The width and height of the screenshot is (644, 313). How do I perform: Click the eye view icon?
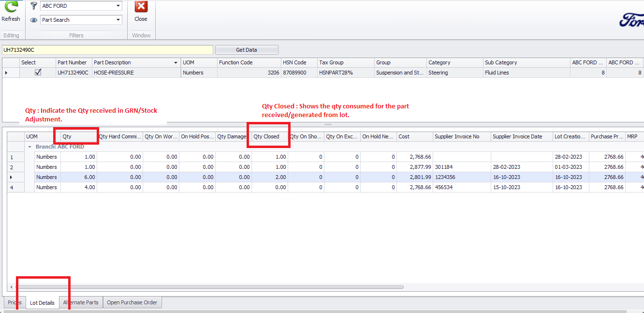[x=34, y=20]
